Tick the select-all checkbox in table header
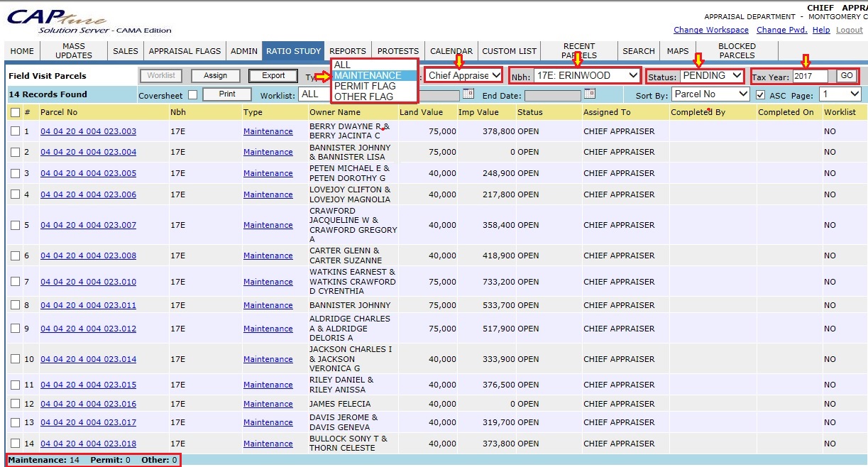 pyautogui.click(x=15, y=112)
